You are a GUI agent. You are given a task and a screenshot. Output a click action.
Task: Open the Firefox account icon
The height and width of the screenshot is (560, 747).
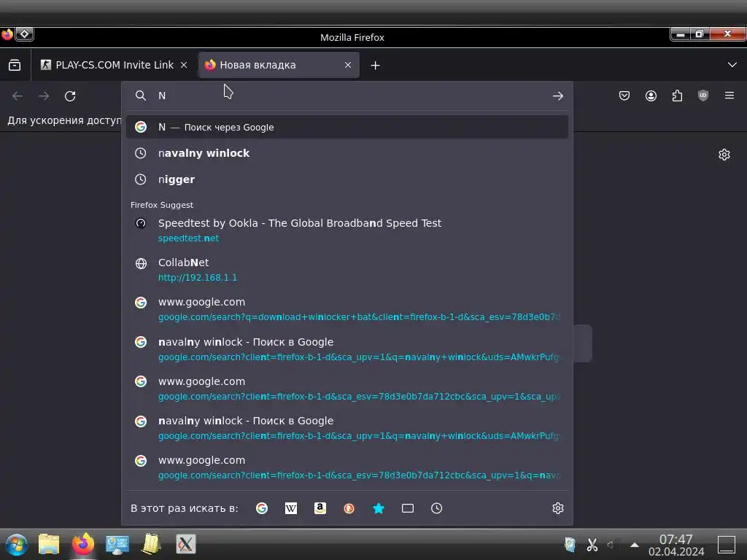click(651, 96)
